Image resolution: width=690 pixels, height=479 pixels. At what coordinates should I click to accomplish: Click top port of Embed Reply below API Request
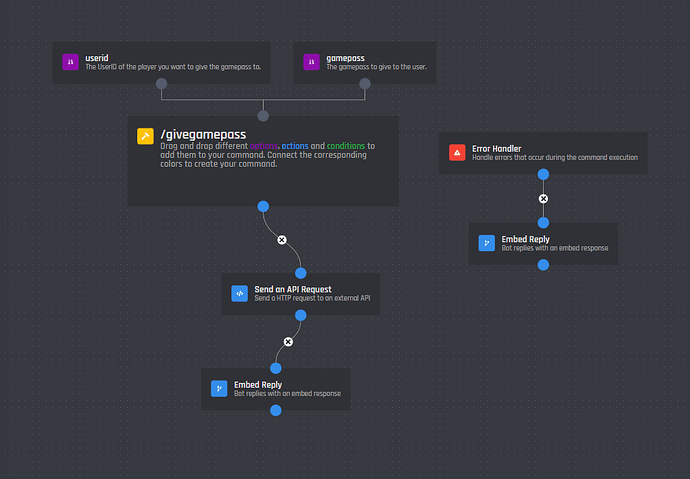(276, 368)
